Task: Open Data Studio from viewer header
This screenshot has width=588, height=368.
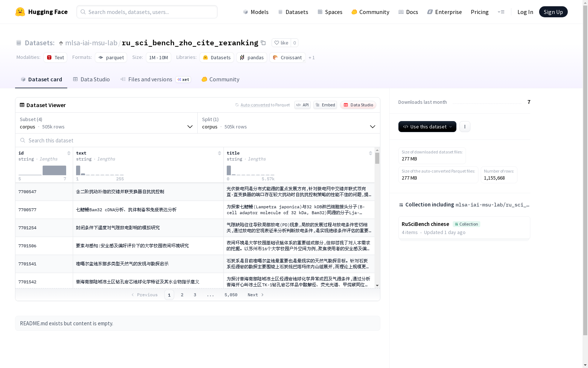Action: (x=358, y=105)
